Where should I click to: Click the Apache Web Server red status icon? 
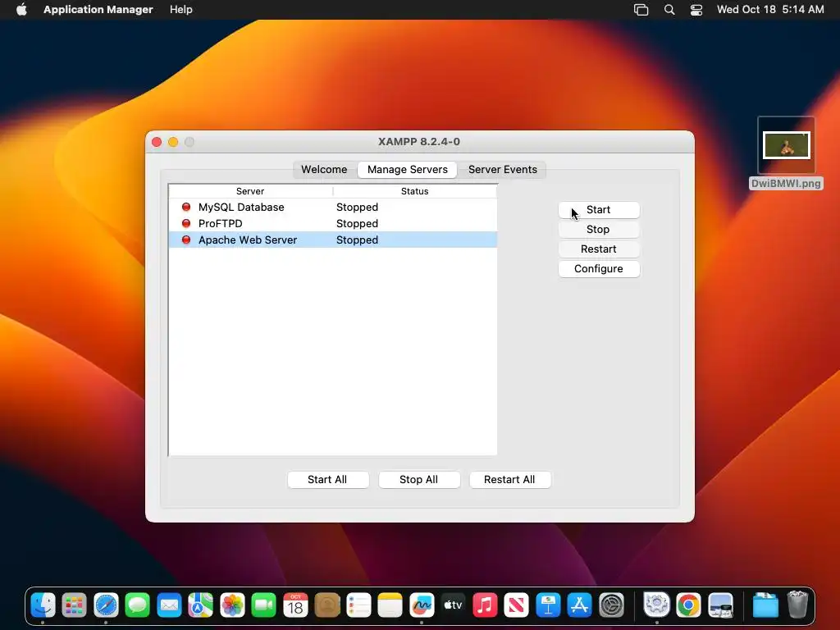click(186, 240)
